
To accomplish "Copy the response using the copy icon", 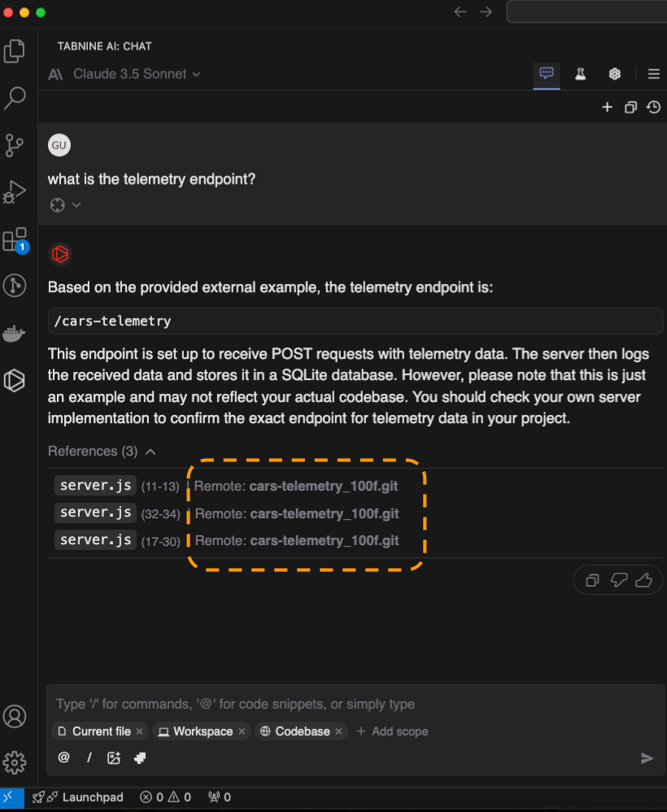I will tap(593, 580).
